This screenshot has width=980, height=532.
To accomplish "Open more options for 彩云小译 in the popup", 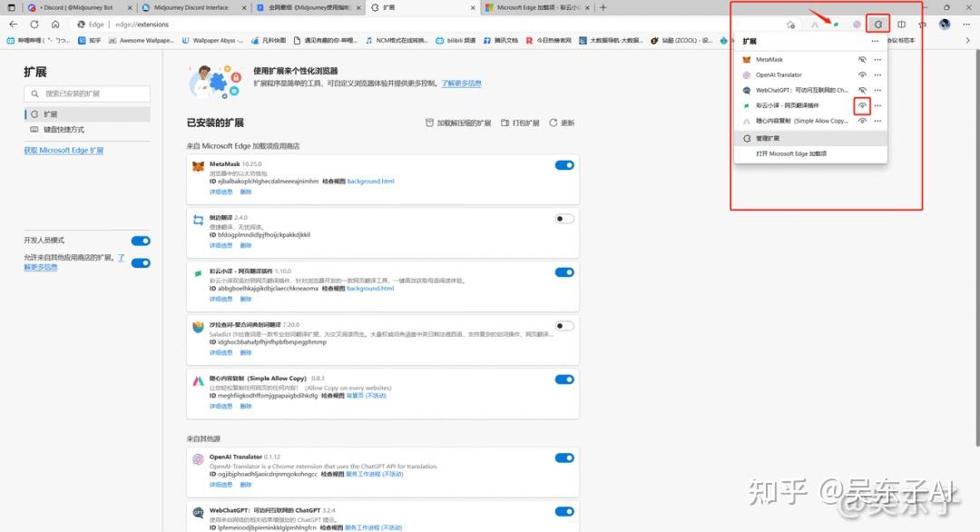I will (x=877, y=105).
